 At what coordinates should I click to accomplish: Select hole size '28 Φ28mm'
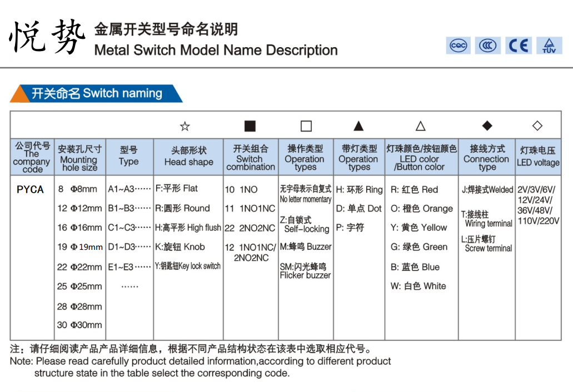(79, 306)
